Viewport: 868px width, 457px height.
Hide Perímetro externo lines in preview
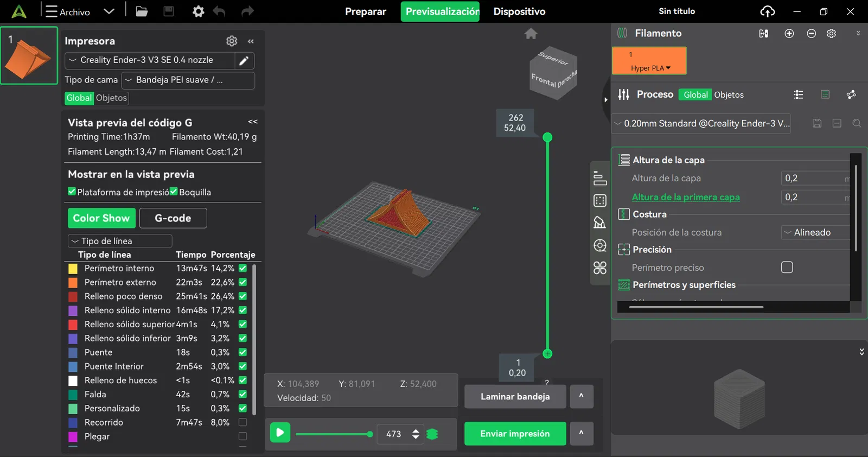pyautogui.click(x=242, y=282)
